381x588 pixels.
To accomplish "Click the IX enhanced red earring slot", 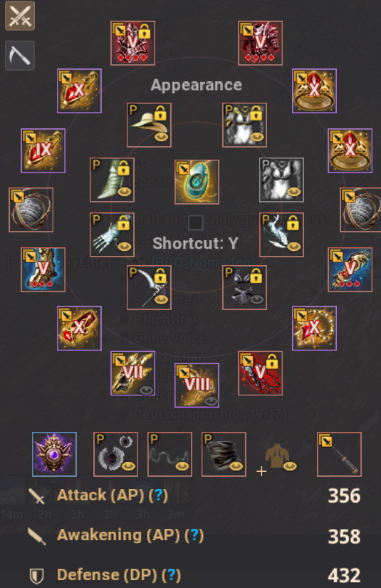I will coord(43,151).
